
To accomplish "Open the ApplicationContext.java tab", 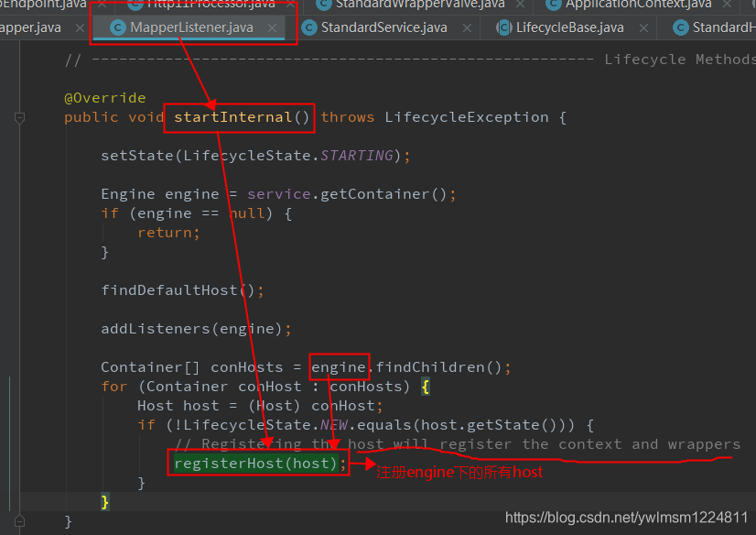I will click(x=638, y=4).
